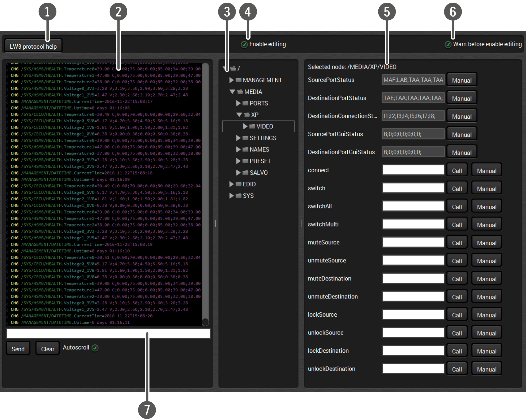Open Manual for lockDestination method
The image size is (526, 420).
(486, 351)
